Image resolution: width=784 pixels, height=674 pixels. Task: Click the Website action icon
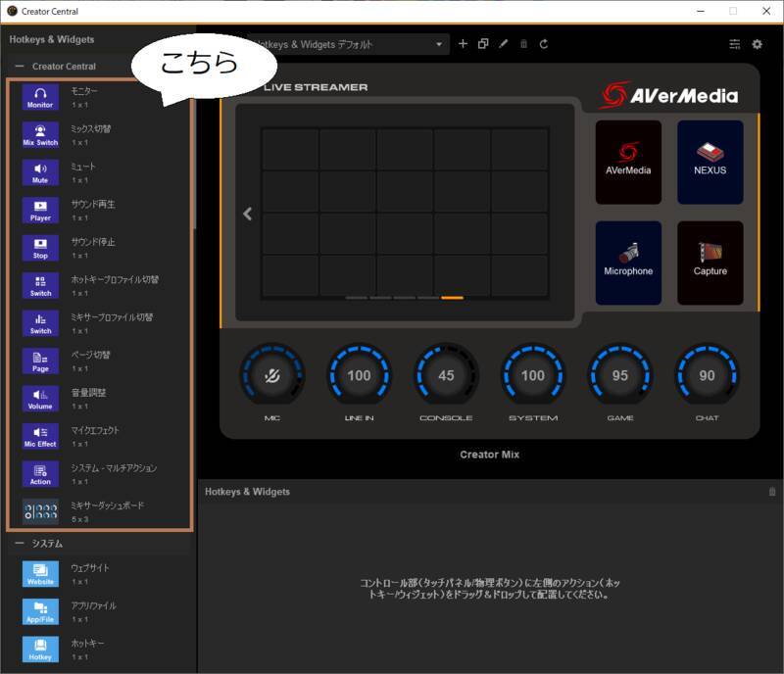(x=40, y=573)
